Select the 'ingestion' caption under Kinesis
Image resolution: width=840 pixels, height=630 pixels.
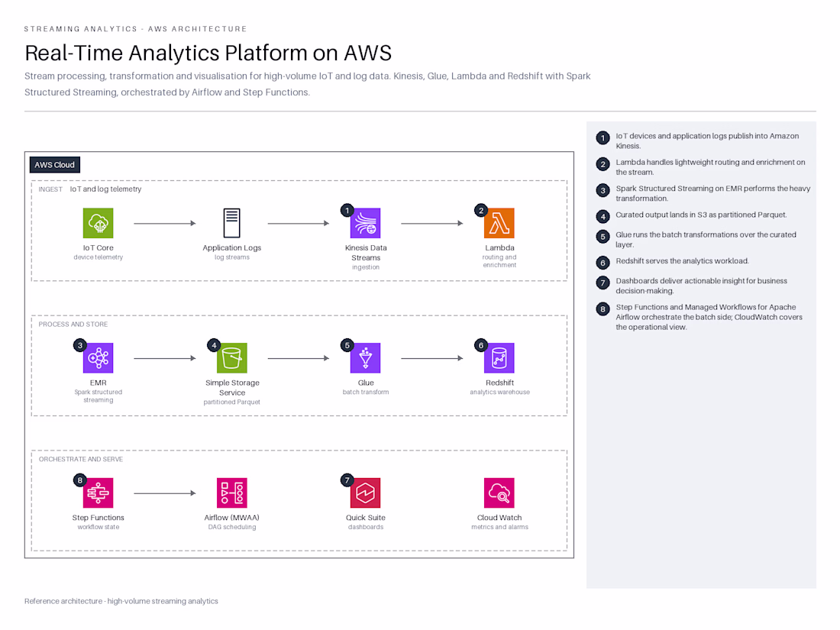366,267
